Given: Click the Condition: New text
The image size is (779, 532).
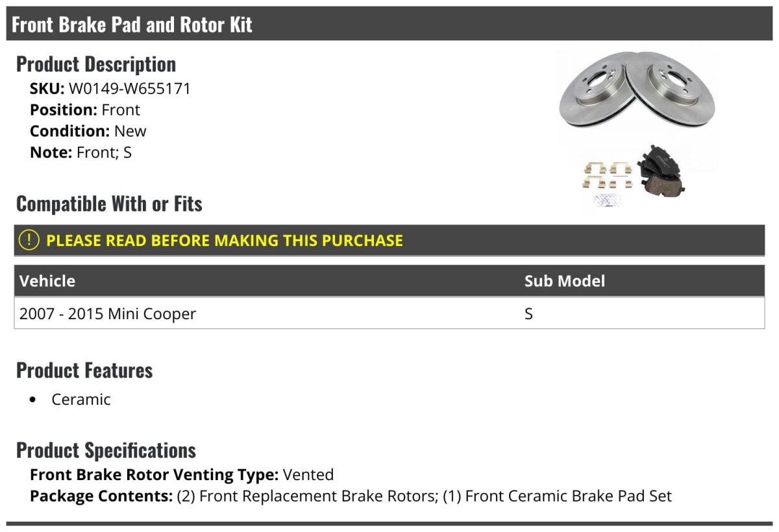Looking at the screenshot, I should [x=88, y=131].
